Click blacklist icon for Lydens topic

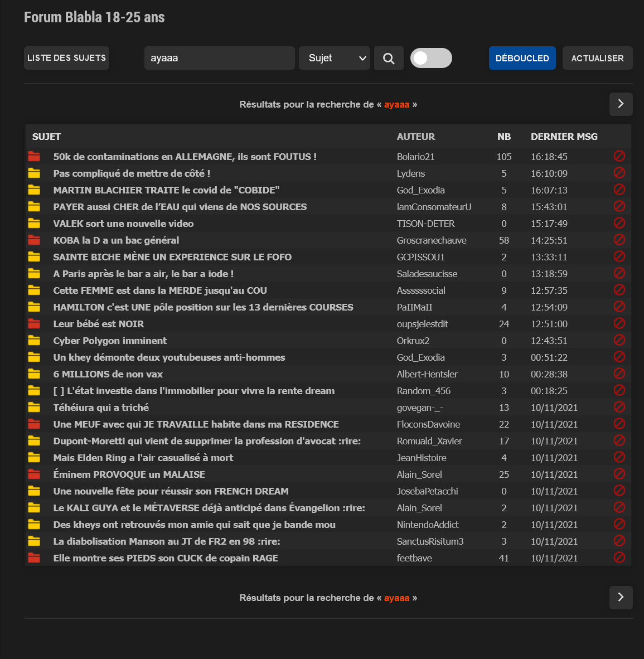click(619, 173)
